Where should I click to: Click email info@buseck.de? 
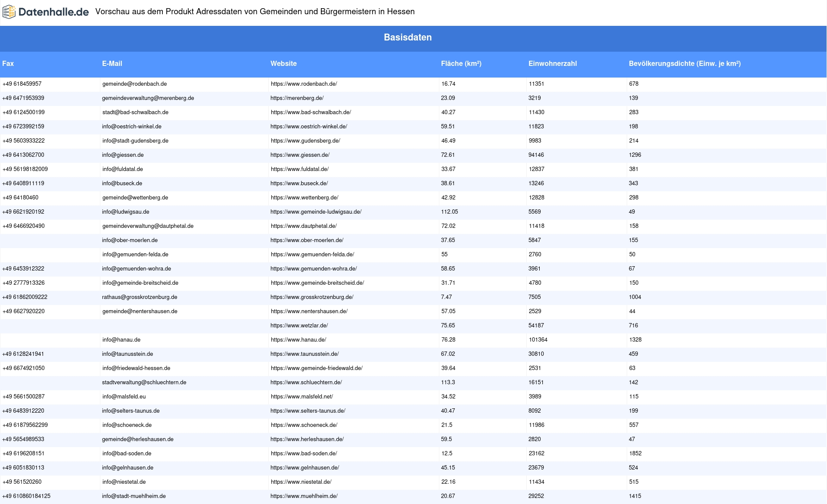tap(122, 184)
